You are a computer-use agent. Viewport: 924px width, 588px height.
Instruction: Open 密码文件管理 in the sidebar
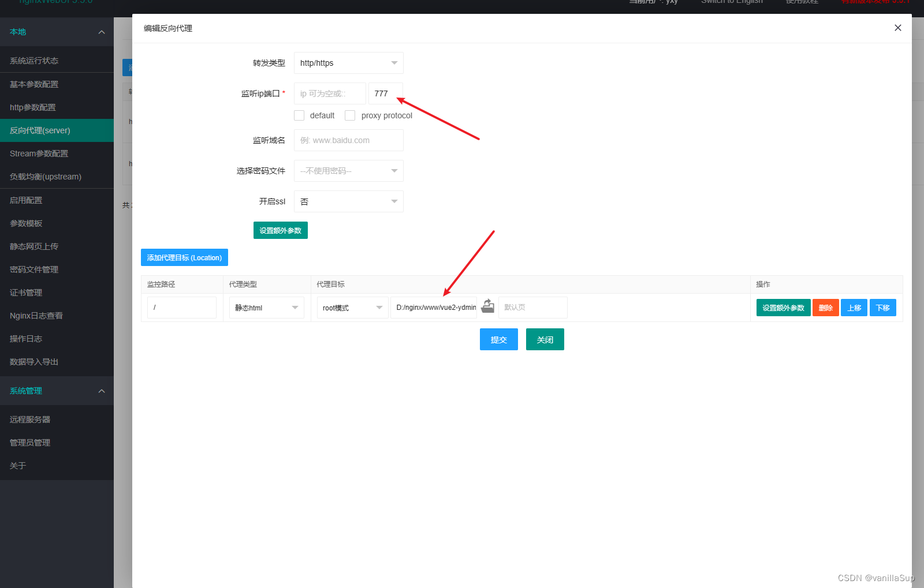click(57, 269)
